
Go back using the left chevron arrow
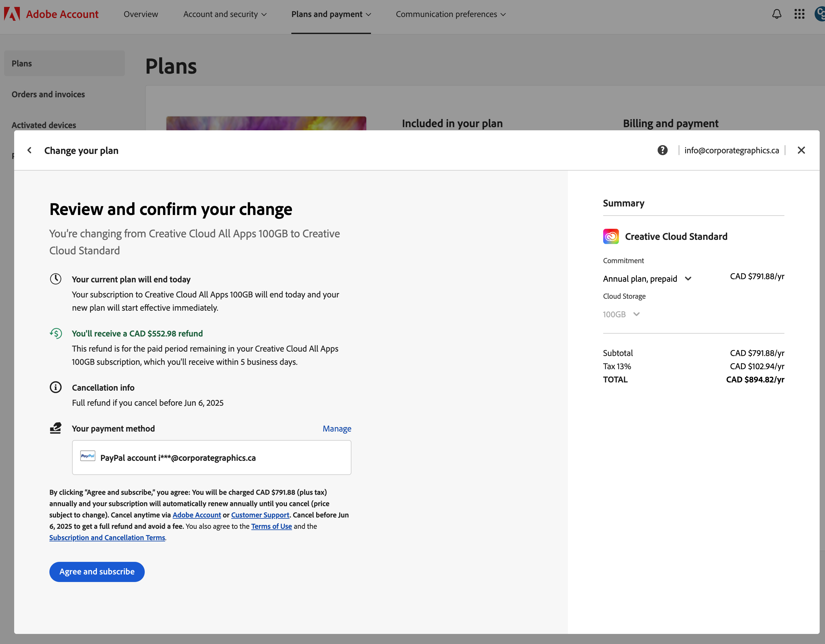30,150
